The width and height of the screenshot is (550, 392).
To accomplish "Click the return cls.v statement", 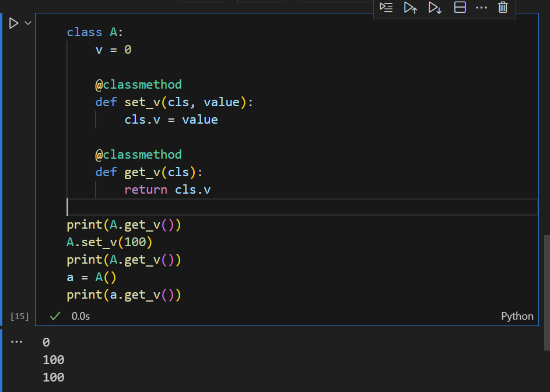I will (x=167, y=190).
